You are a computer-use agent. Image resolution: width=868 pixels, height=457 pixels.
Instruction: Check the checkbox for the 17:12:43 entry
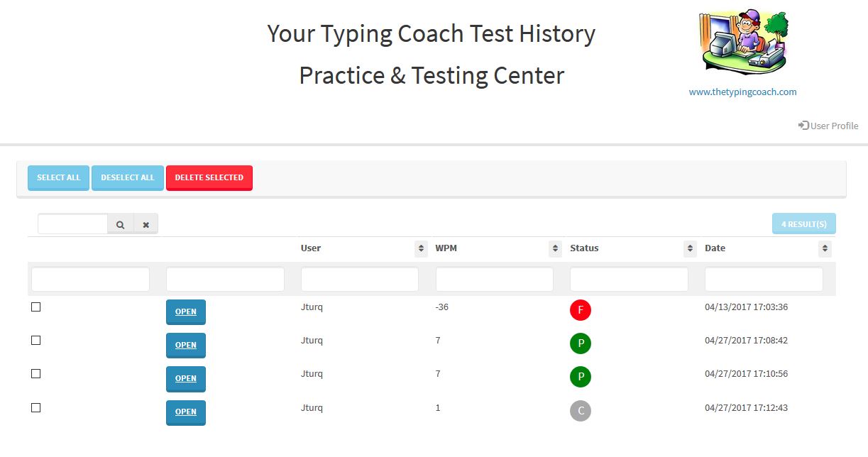pos(35,407)
